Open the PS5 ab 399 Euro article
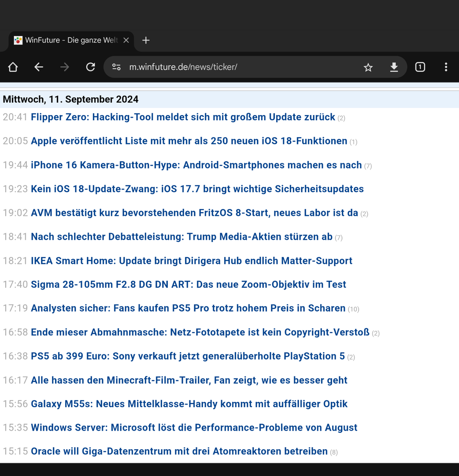 (x=188, y=356)
